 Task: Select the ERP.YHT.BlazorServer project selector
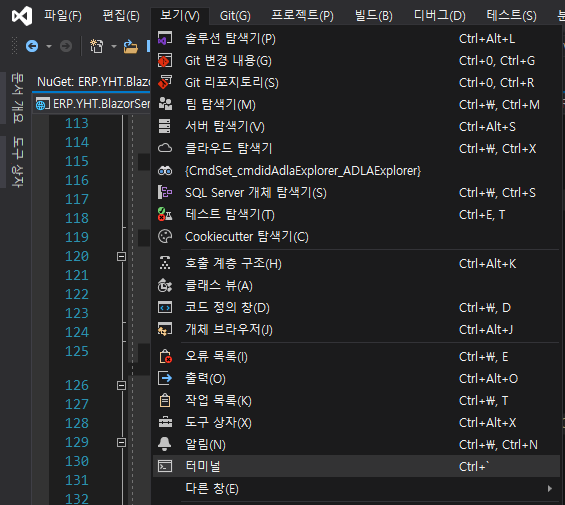(x=93, y=104)
